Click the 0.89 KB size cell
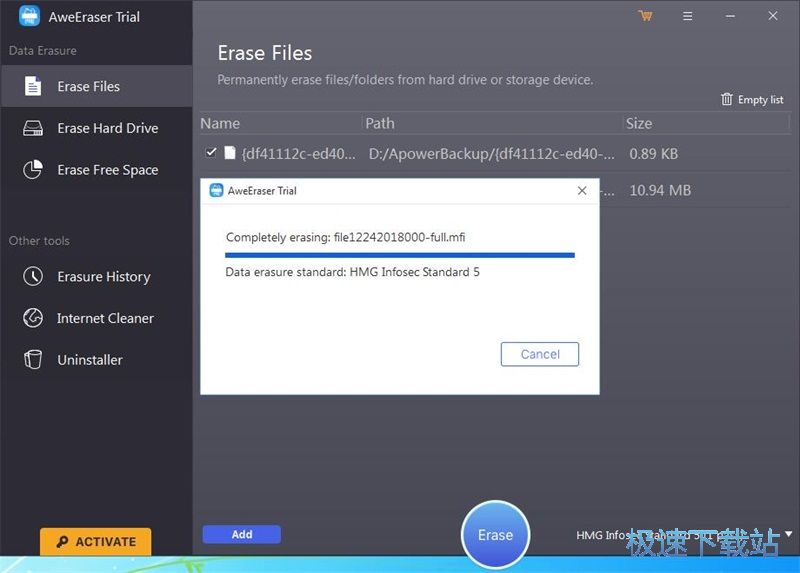This screenshot has width=800, height=573. click(654, 154)
